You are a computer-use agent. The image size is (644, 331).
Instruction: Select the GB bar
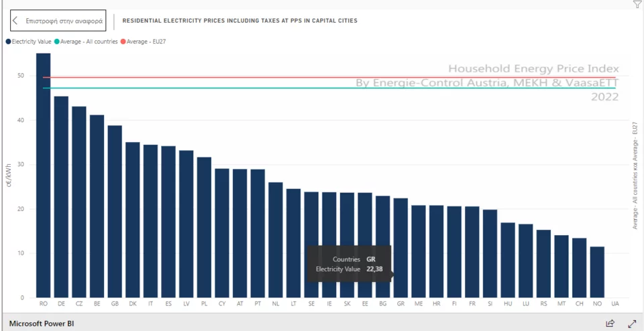point(115,212)
